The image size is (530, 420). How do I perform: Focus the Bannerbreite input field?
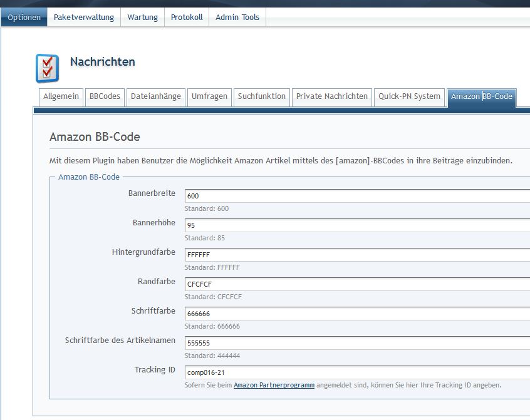(x=357, y=196)
